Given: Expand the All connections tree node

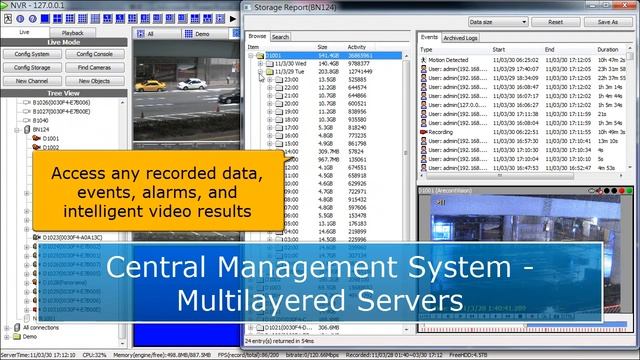Looking at the screenshot, I should click(x=7, y=328).
